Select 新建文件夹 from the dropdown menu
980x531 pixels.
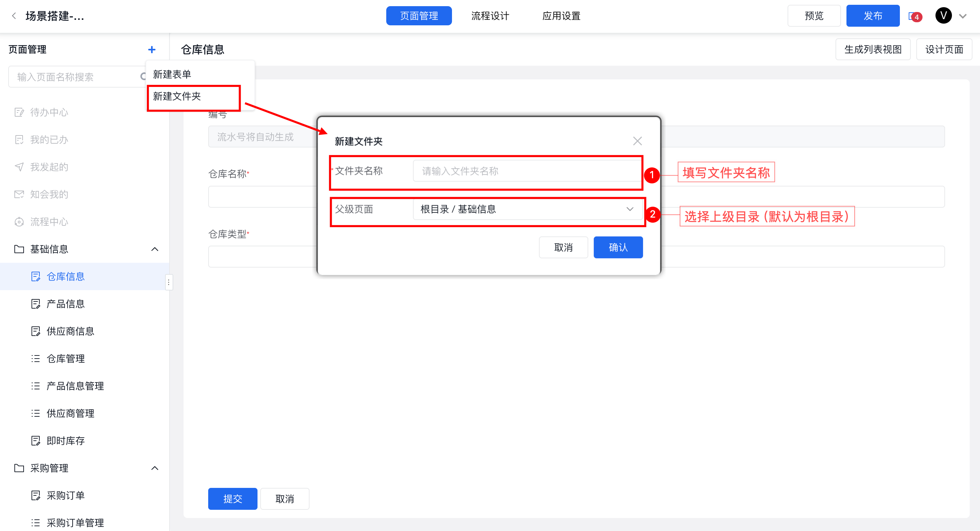tap(177, 96)
